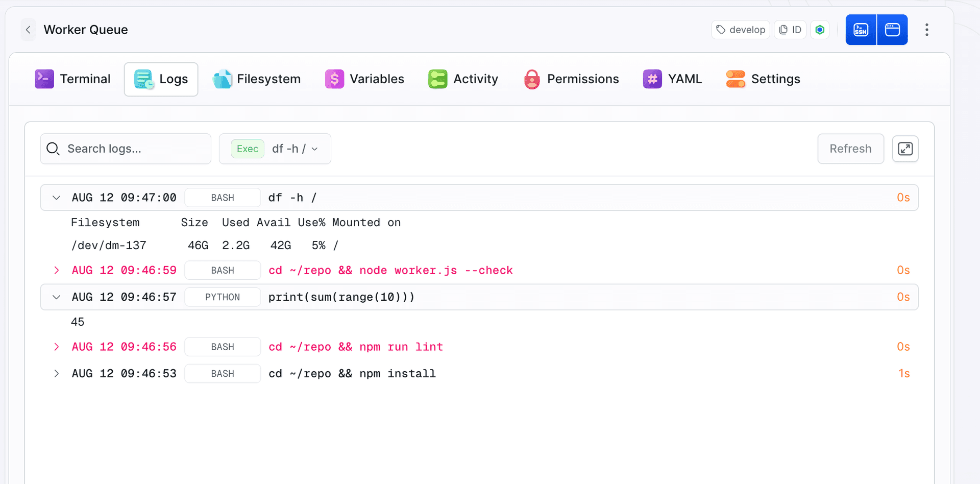This screenshot has width=980, height=484.
Task: Open the YAML tab
Action: click(672, 79)
